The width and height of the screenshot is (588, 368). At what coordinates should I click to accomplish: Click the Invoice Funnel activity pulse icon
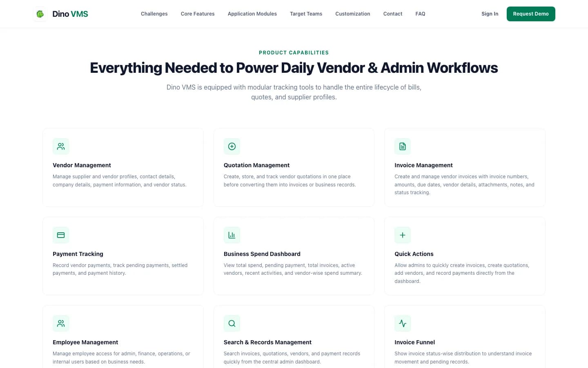click(403, 323)
